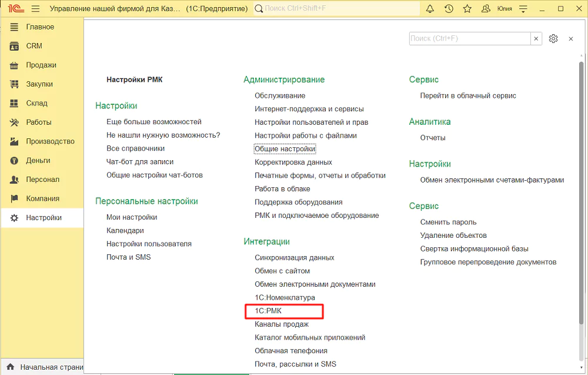Open the 1C main menu hamburger icon

click(x=35, y=8)
